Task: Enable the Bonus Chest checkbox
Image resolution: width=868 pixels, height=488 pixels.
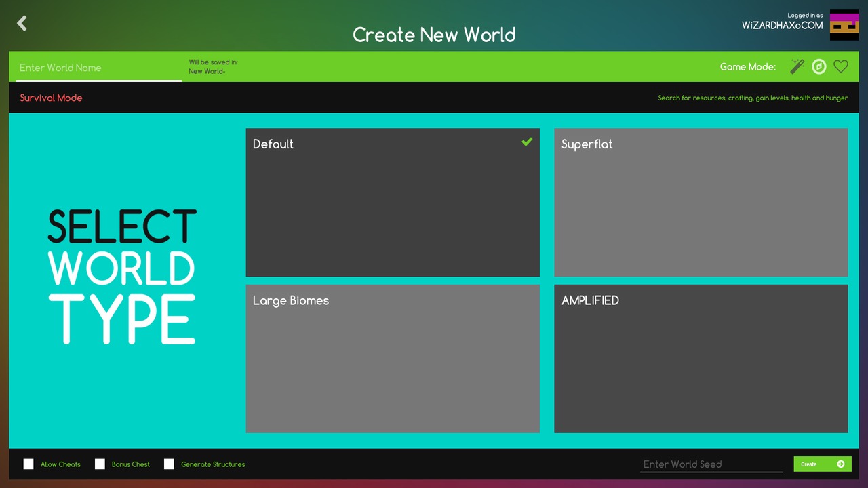Action: 100,464
